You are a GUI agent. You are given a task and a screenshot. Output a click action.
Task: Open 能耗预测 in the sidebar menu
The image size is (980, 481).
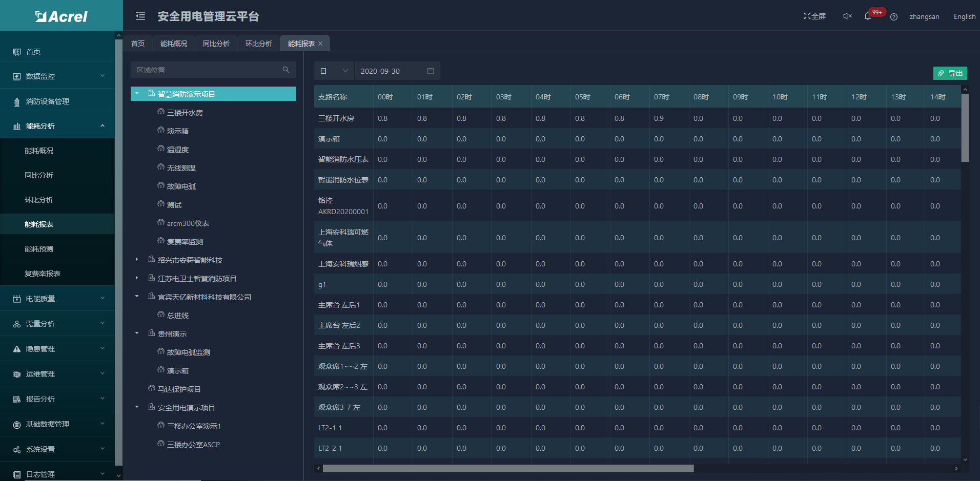[x=39, y=249]
